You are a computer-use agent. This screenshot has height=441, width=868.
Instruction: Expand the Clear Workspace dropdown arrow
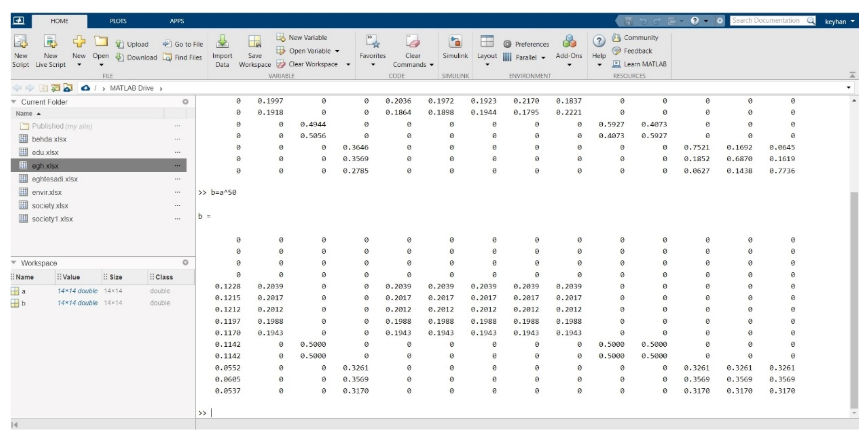tap(348, 64)
